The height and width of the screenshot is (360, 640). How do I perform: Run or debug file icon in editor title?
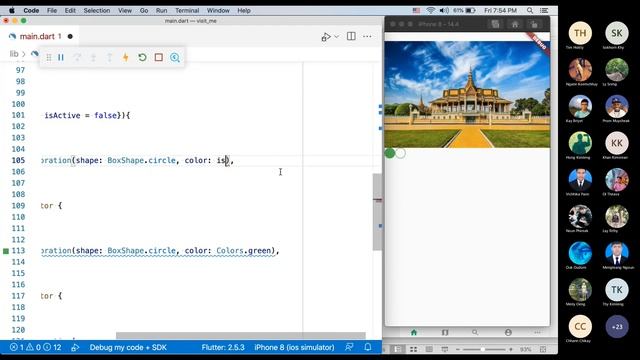point(326,37)
